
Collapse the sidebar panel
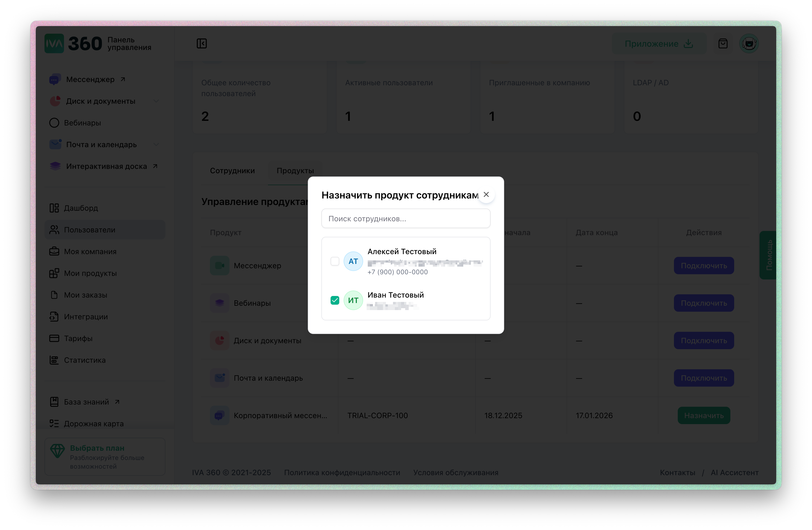point(202,43)
